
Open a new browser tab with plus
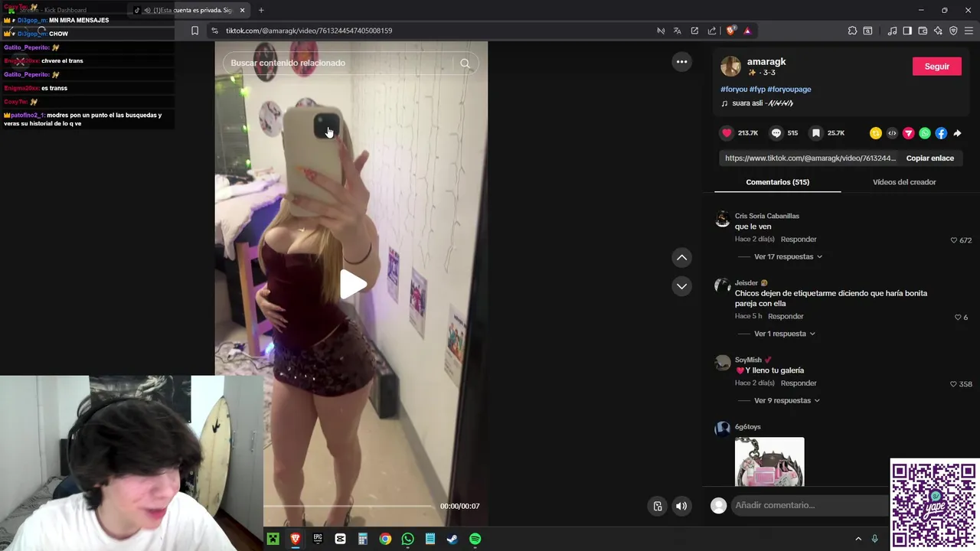coord(261,10)
